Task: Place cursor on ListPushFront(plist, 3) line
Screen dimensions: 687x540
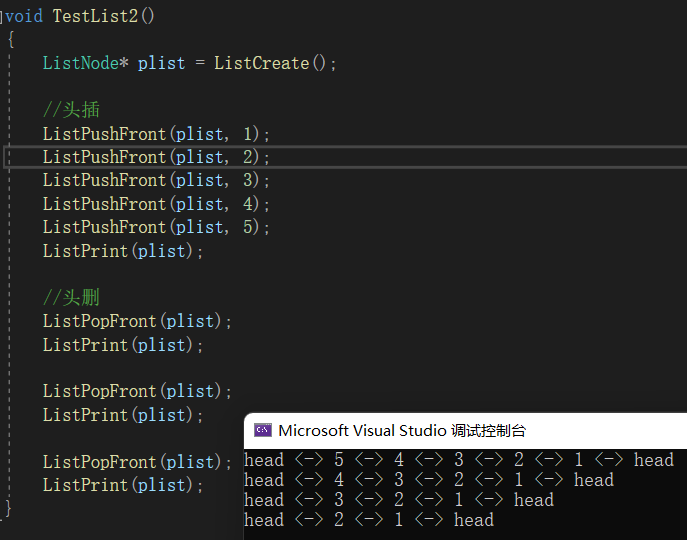Action: 156,180
